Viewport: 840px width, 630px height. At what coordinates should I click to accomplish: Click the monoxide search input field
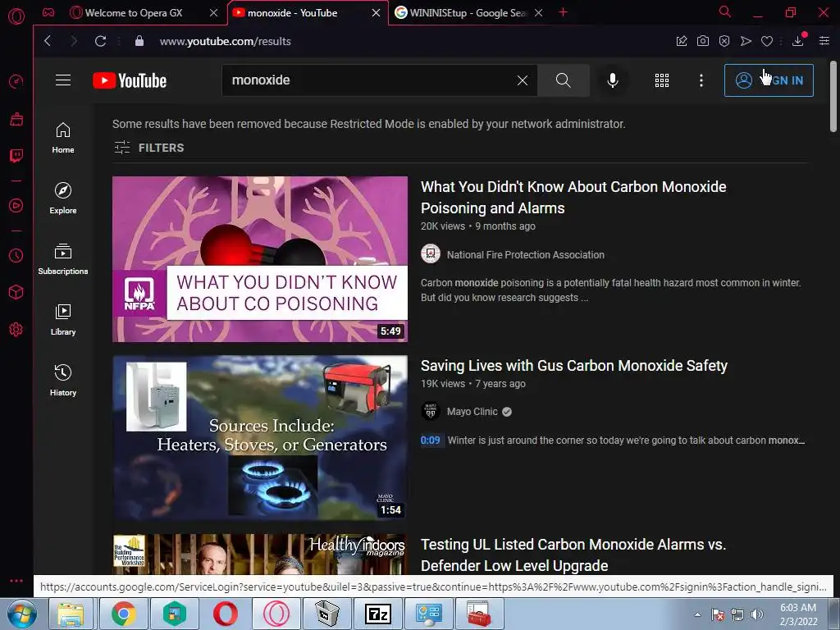(370, 80)
